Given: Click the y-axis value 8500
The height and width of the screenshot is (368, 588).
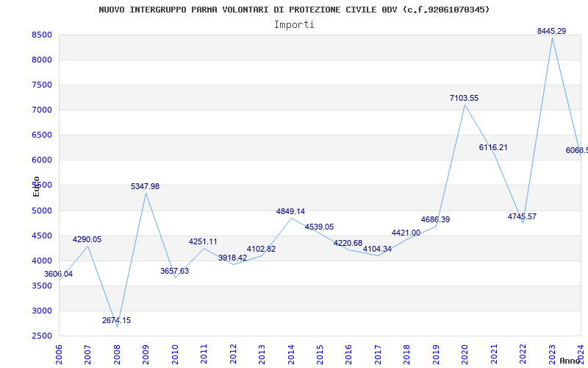Looking at the screenshot, I should click(42, 35).
